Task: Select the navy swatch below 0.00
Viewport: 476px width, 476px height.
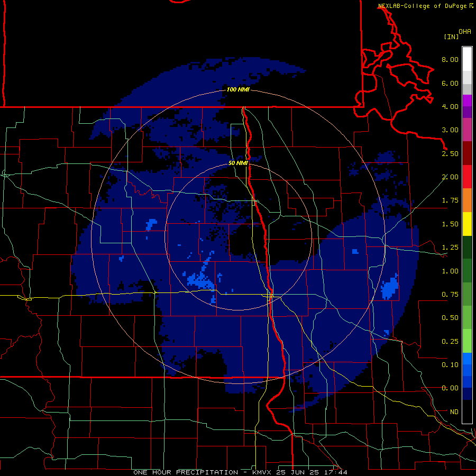Action: (467, 394)
